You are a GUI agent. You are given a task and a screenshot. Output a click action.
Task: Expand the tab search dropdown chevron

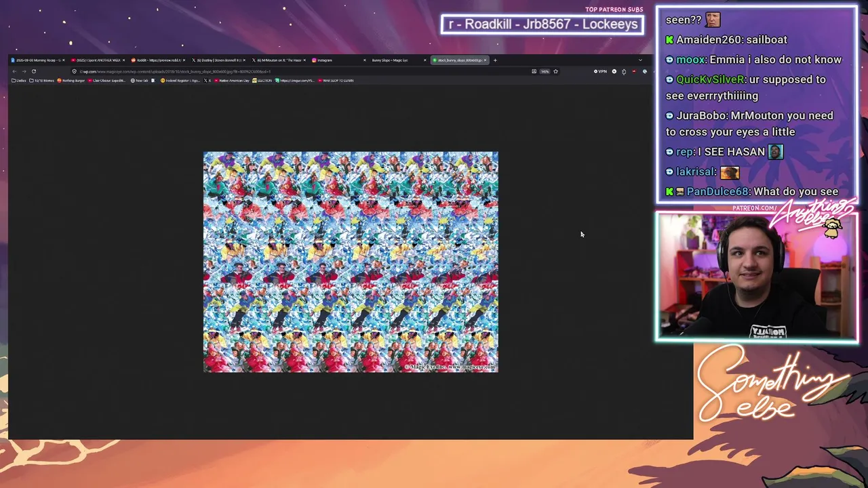[640, 60]
